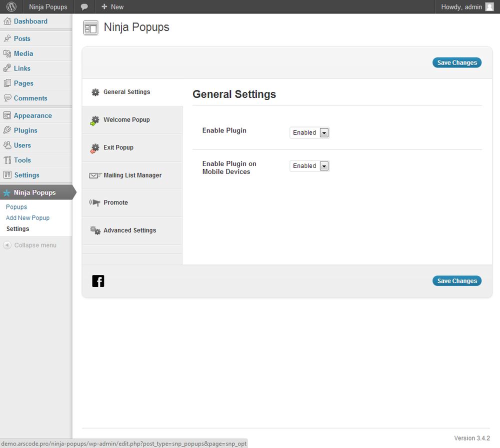Open the Plugins menu item
500x448 pixels.
36,130
